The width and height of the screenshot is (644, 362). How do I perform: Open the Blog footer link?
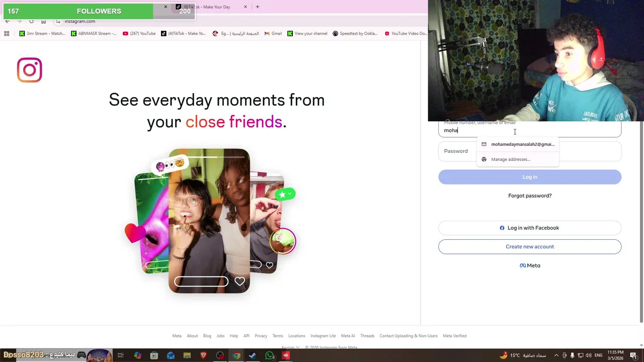point(207,336)
